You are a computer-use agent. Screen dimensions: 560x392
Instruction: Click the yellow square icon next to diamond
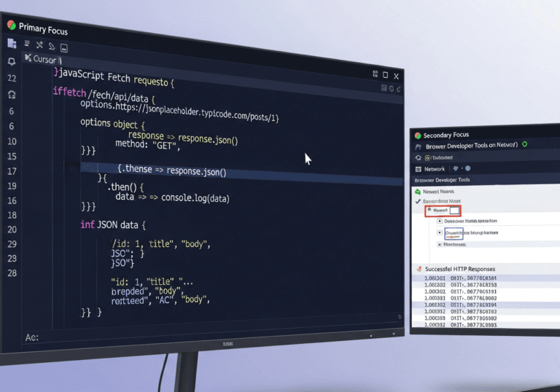click(427, 158)
